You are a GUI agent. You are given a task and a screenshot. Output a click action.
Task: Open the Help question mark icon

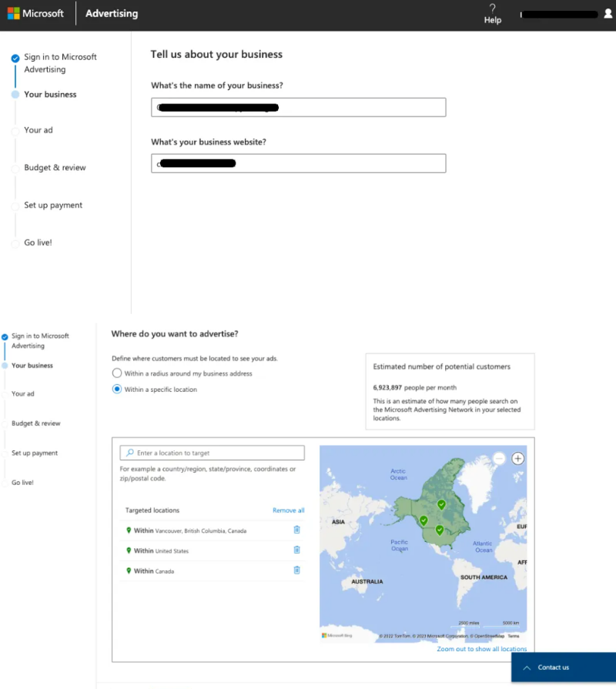pos(493,8)
